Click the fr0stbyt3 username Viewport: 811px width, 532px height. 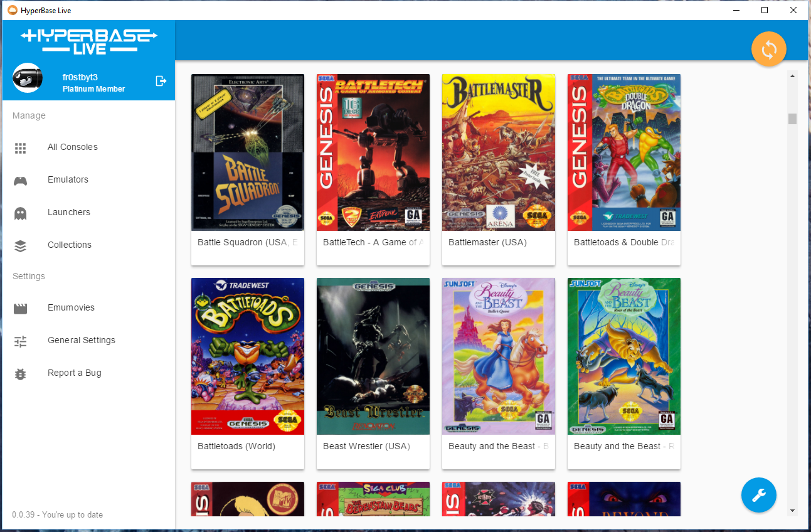pos(80,77)
